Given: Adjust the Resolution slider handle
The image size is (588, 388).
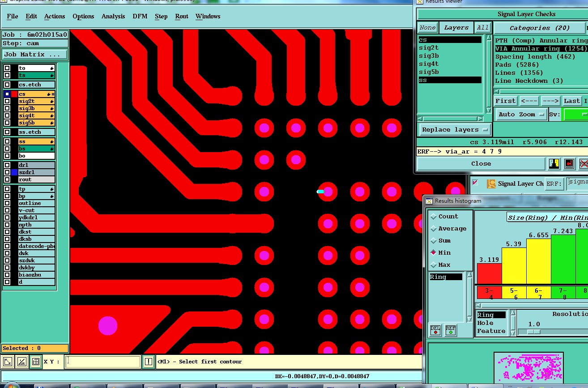Looking at the screenshot, I should (x=533, y=332).
